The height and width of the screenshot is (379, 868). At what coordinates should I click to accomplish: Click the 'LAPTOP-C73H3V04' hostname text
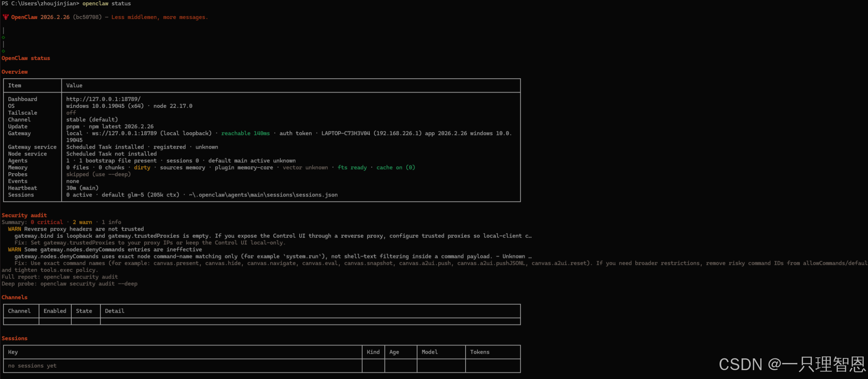(x=346, y=133)
